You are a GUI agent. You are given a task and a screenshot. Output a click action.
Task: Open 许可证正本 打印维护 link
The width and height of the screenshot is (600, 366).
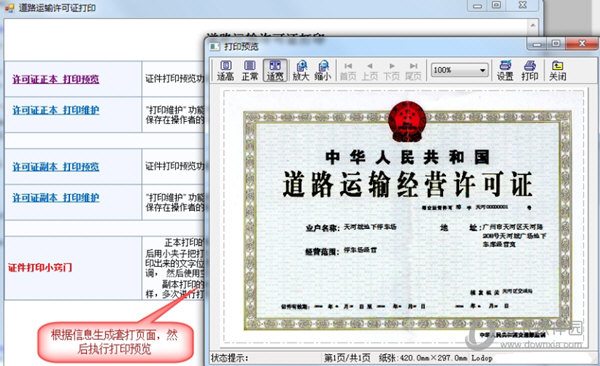(56, 110)
